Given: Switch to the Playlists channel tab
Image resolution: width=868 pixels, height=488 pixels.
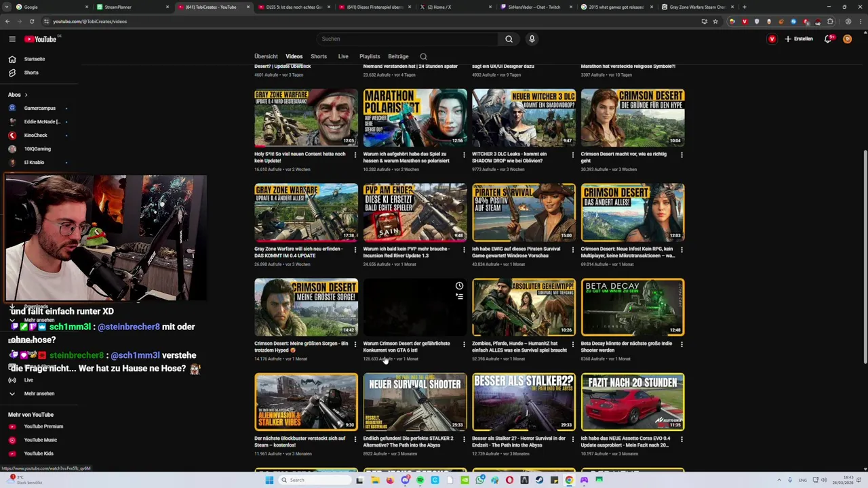Looking at the screenshot, I should (x=370, y=57).
